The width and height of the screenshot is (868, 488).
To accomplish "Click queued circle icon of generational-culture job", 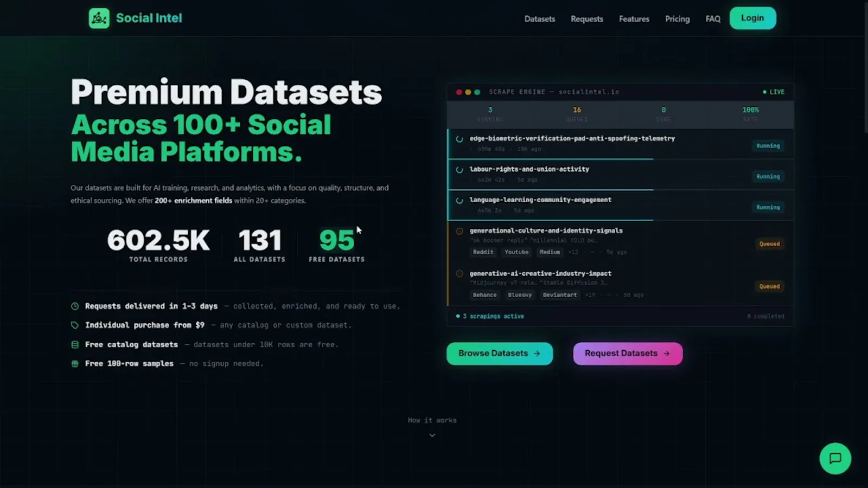I will pyautogui.click(x=459, y=231).
